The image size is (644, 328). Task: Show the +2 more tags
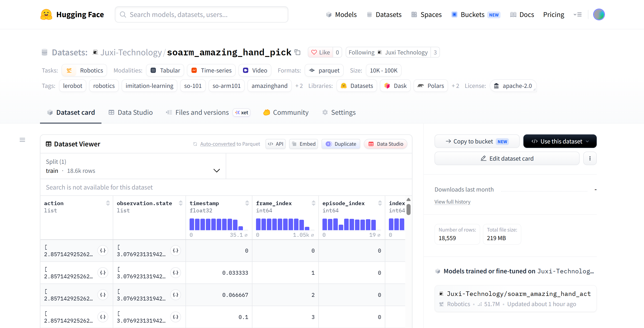coord(299,86)
